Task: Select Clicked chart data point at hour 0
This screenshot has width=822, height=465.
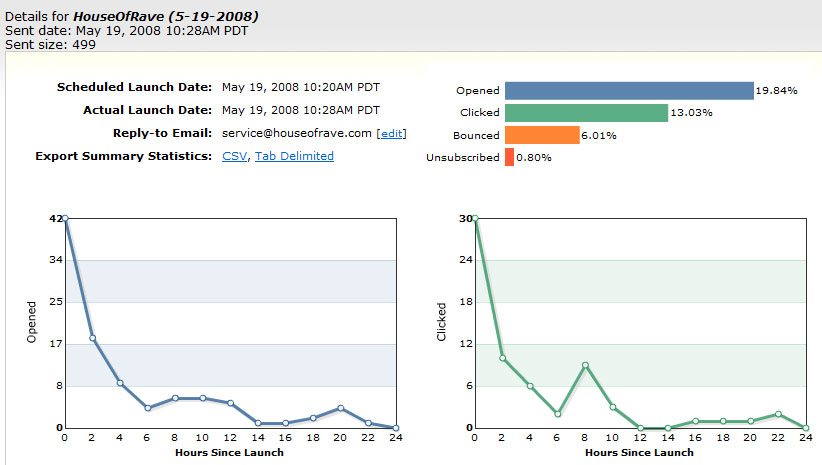Action: pos(475,218)
